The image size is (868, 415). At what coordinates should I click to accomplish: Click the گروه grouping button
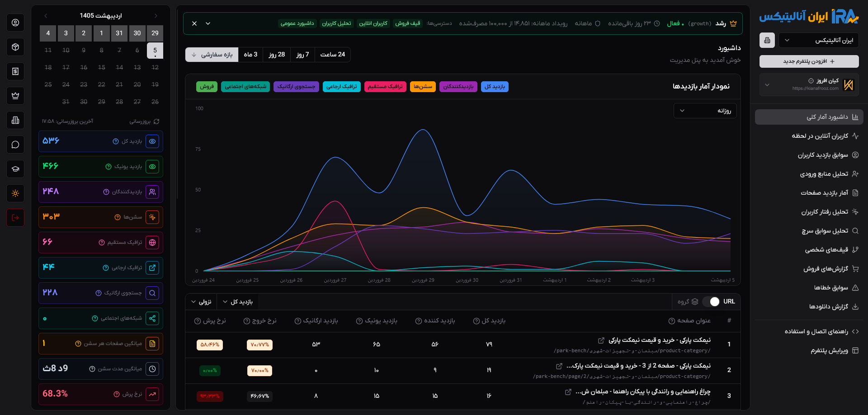(x=688, y=302)
